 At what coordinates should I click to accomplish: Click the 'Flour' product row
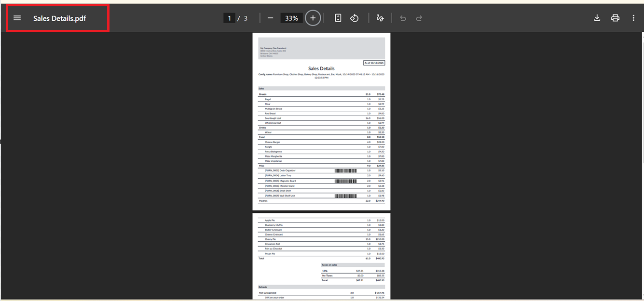[x=321, y=104]
